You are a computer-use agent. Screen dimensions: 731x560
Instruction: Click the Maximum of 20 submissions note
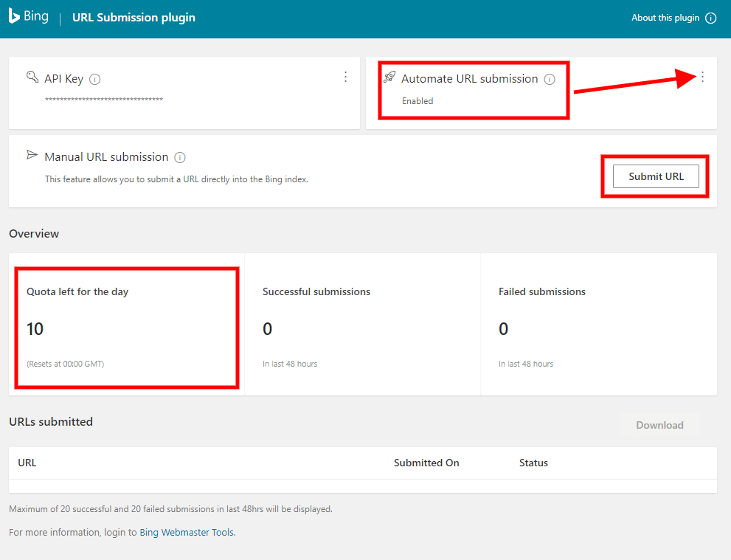(x=170, y=509)
